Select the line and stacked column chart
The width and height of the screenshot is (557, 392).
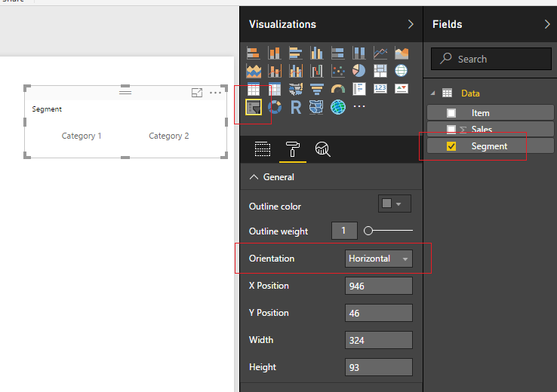coord(274,71)
